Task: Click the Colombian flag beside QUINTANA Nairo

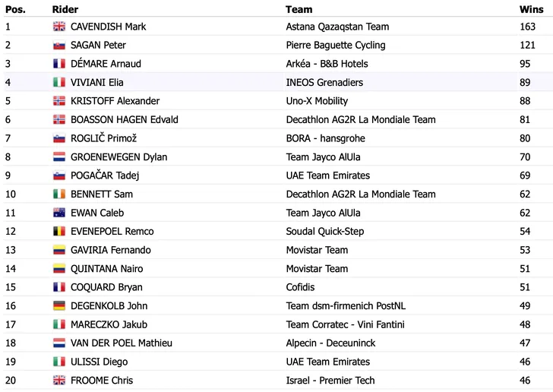Action: click(x=59, y=268)
